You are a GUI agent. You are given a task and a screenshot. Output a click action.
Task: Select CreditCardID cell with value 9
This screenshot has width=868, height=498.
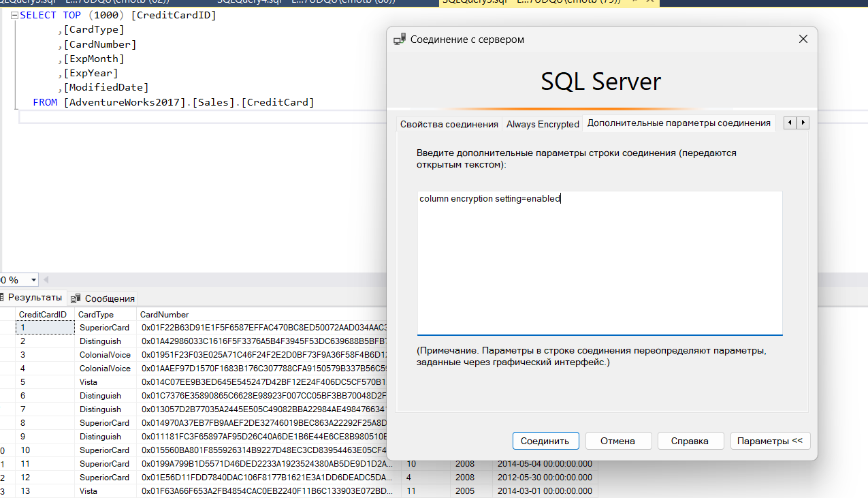45,437
